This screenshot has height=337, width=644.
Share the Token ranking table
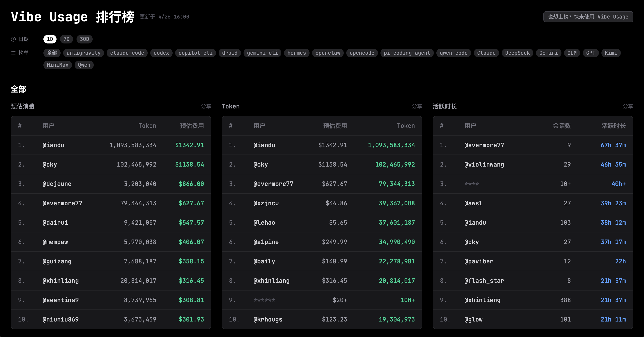point(417,106)
